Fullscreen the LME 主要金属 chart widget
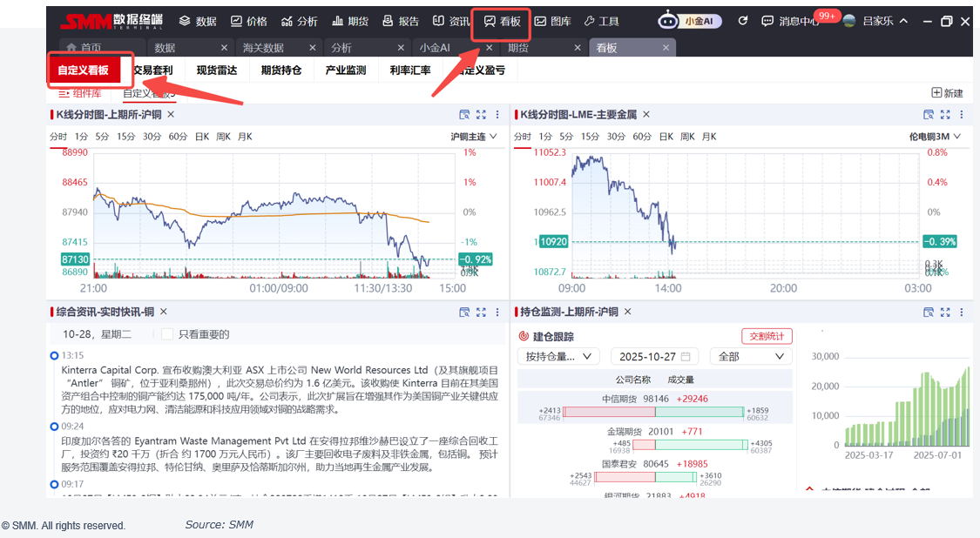 click(945, 114)
